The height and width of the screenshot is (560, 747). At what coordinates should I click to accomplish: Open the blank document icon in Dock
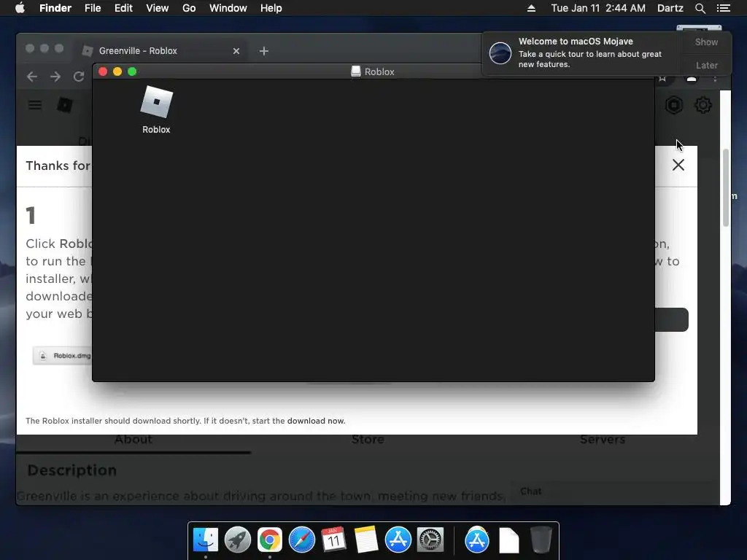[508, 540]
